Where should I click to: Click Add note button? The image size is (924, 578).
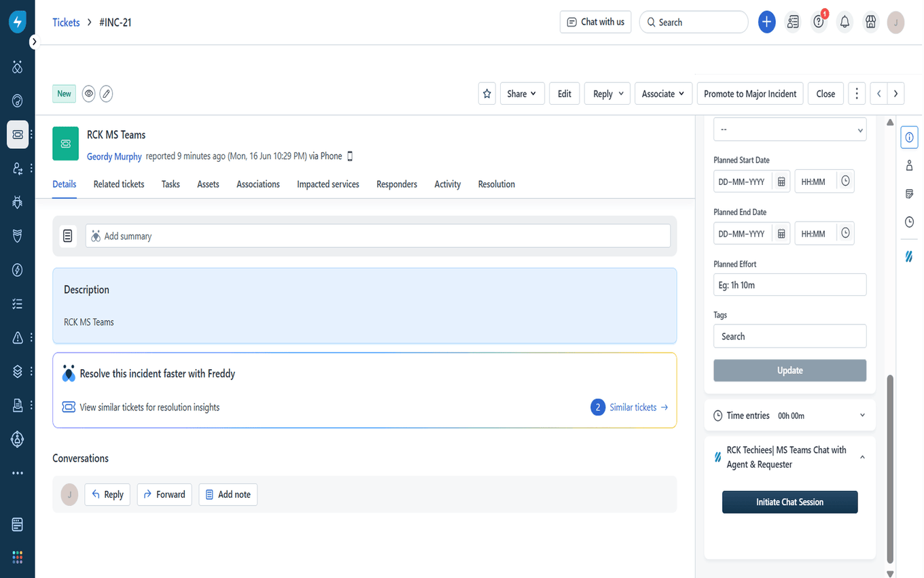click(228, 494)
